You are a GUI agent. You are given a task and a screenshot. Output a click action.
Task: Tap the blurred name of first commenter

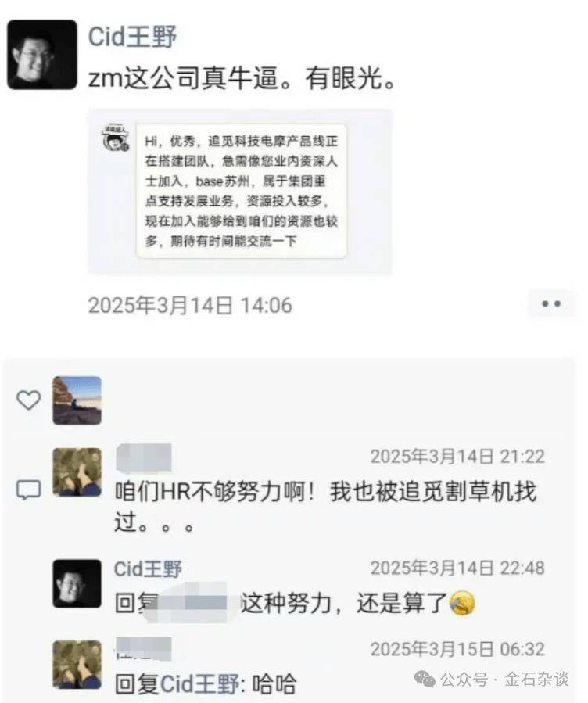tap(143, 457)
